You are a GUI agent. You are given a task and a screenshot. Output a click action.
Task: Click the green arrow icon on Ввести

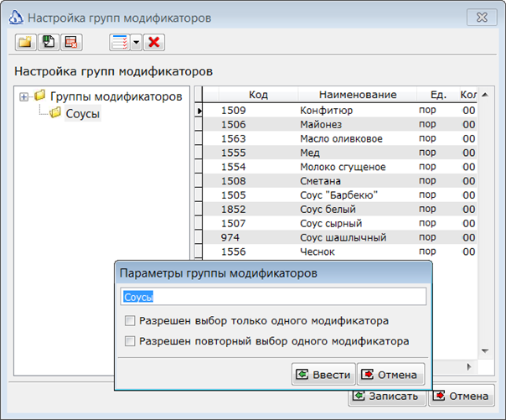click(x=302, y=375)
